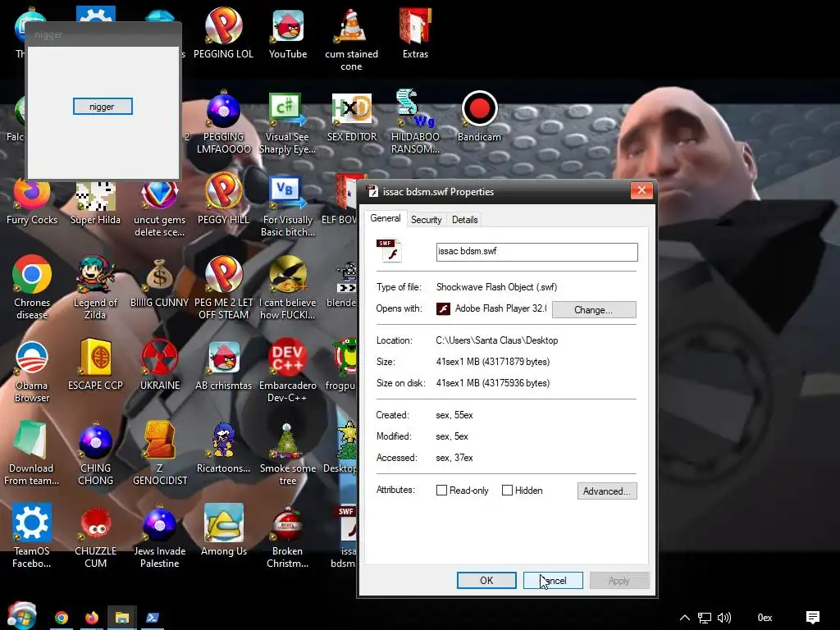This screenshot has height=630, width=840.
Task: Open the TeamOS Facebo gear shortcut
Action: 32,536
